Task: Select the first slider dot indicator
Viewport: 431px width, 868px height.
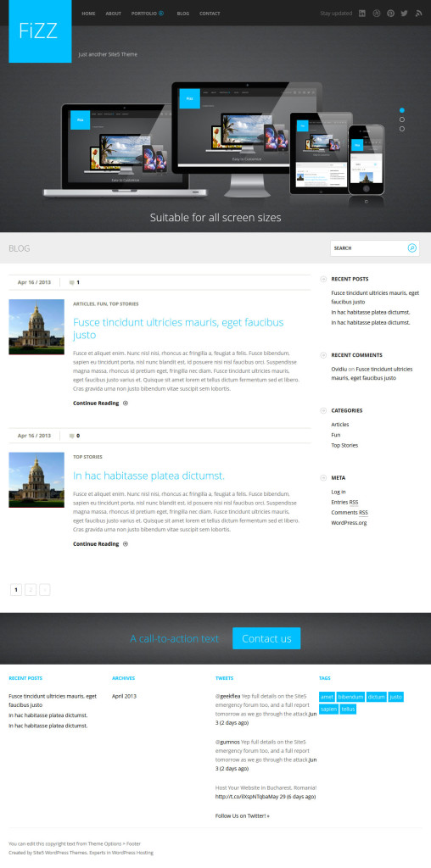Action: click(x=401, y=110)
